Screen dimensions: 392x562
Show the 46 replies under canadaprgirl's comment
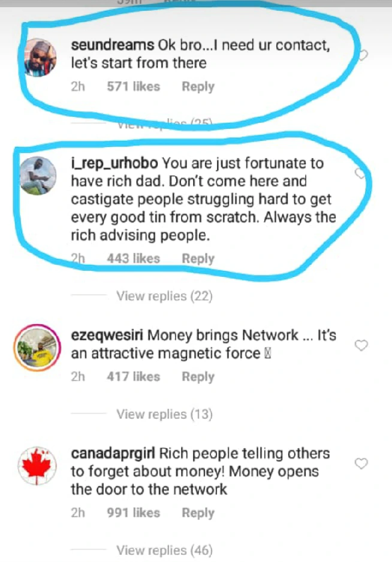pos(164,549)
